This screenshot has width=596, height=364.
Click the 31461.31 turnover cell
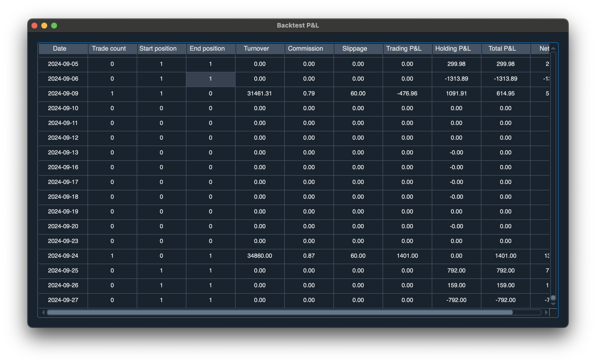pos(260,93)
